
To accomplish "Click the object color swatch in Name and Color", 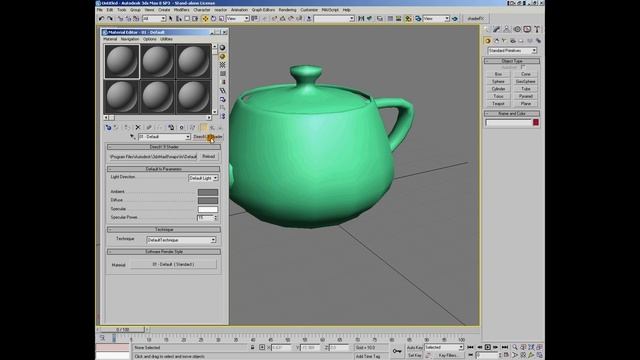I will (536, 122).
